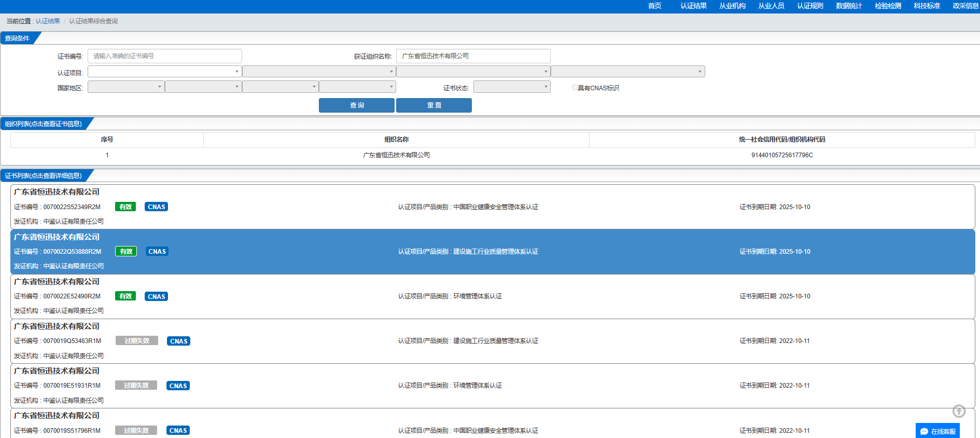Click CNAS badge on certificate 0070019E51931R1M
Image resolution: width=980 pixels, height=438 pixels.
[178, 386]
